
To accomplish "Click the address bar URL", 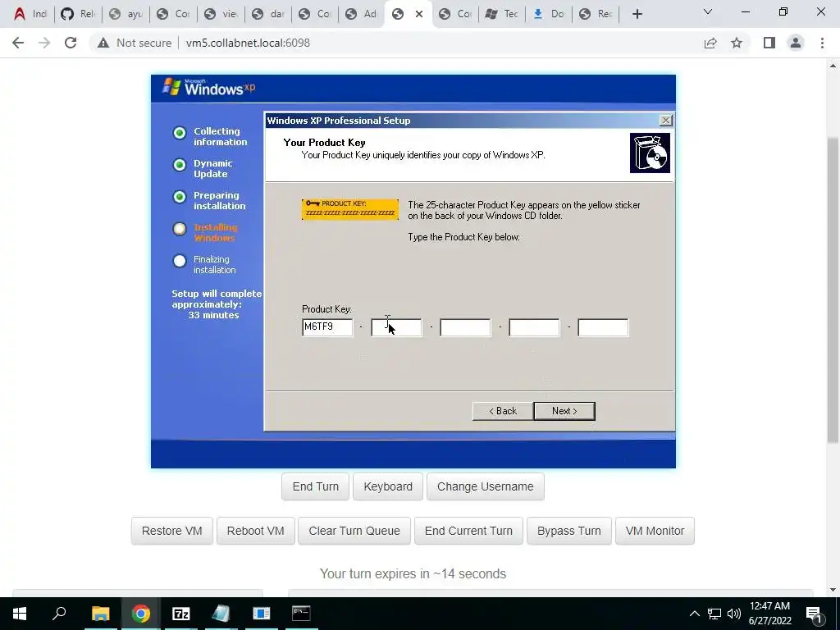I will (248, 43).
